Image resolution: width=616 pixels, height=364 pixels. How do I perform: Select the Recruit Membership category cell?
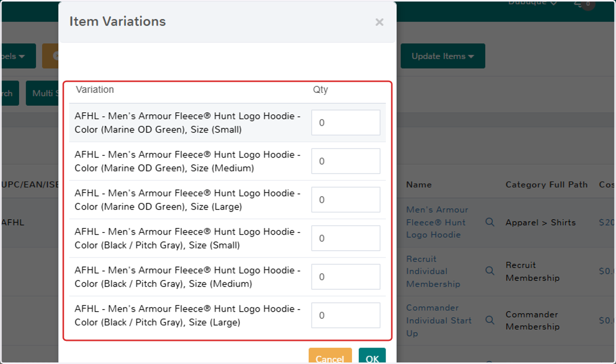pyautogui.click(x=532, y=272)
